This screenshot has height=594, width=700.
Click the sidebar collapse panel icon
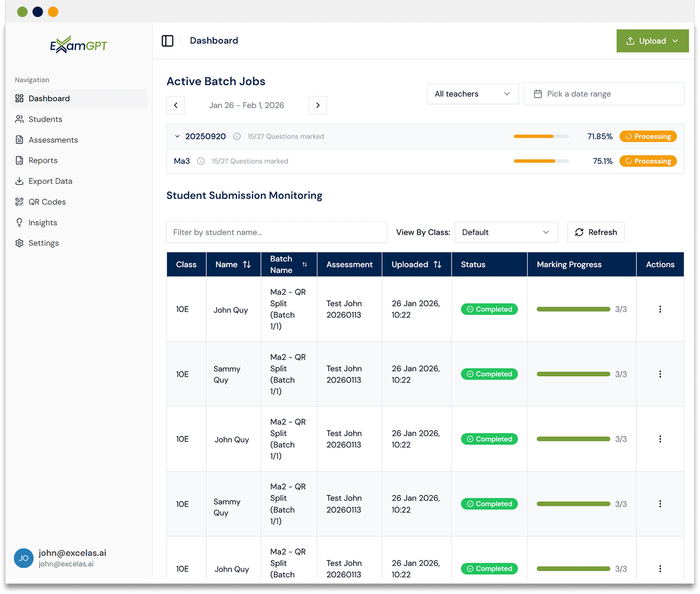(x=167, y=41)
